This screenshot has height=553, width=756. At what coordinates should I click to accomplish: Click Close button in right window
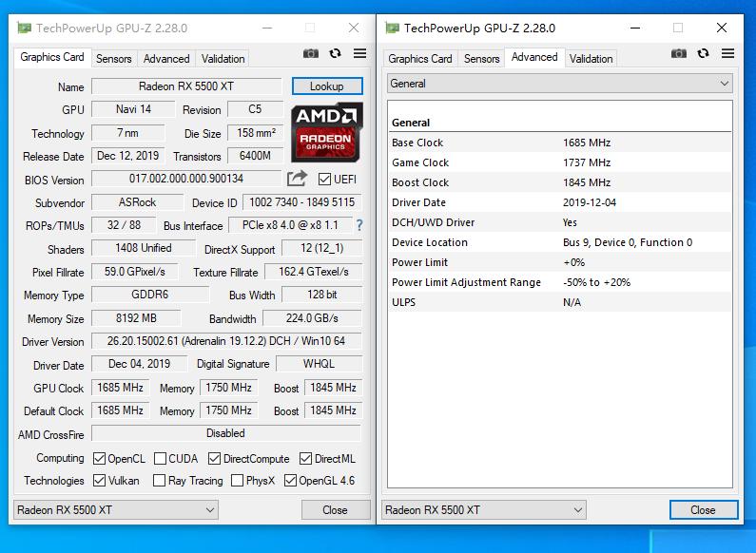pyautogui.click(x=703, y=509)
